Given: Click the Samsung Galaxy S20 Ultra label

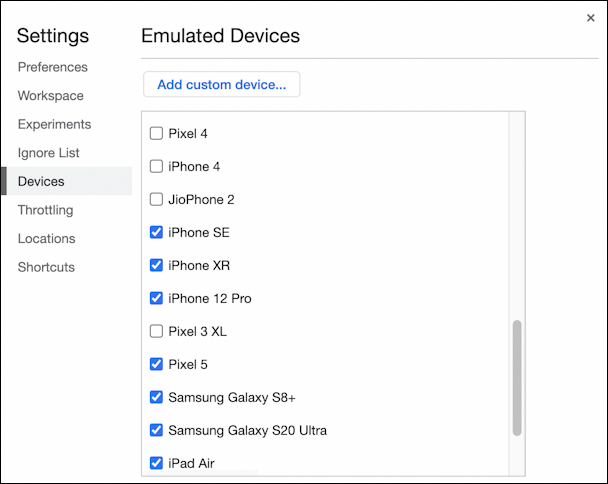Looking at the screenshot, I should (247, 430).
